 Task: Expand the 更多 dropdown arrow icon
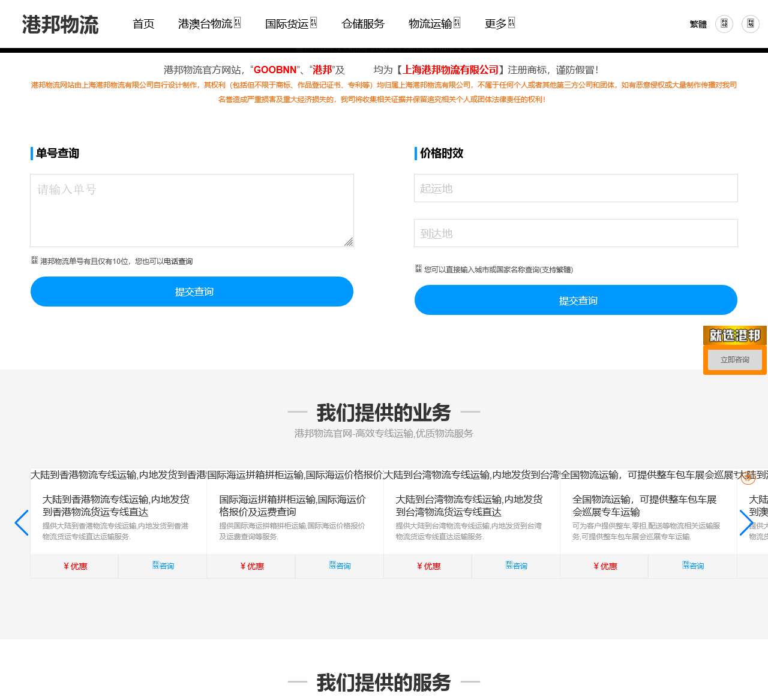(x=511, y=23)
